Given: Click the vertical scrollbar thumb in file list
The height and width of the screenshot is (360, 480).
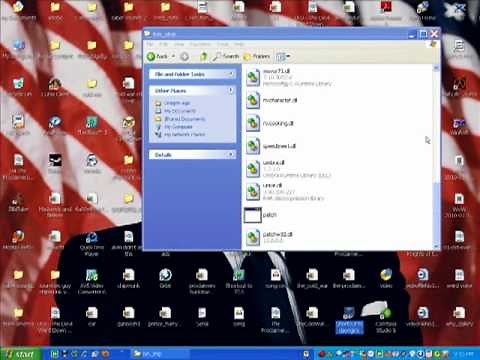Looking at the screenshot, I should tap(436, 213).
